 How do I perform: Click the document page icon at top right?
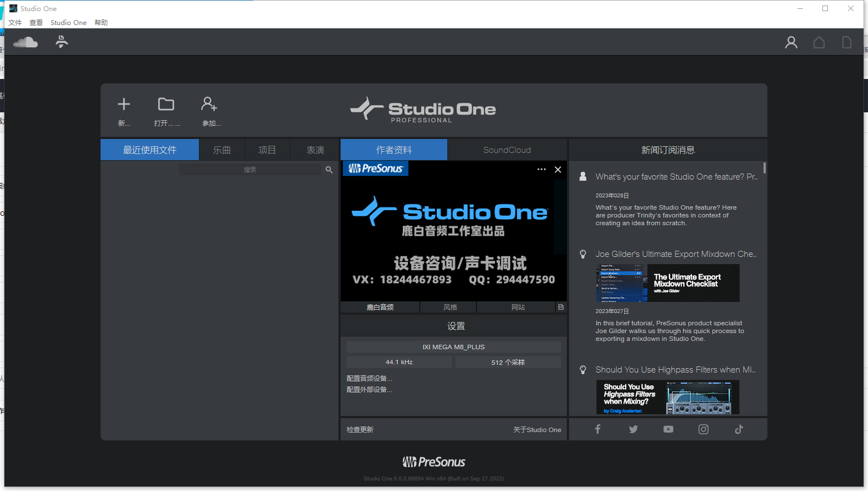[847, 42]
